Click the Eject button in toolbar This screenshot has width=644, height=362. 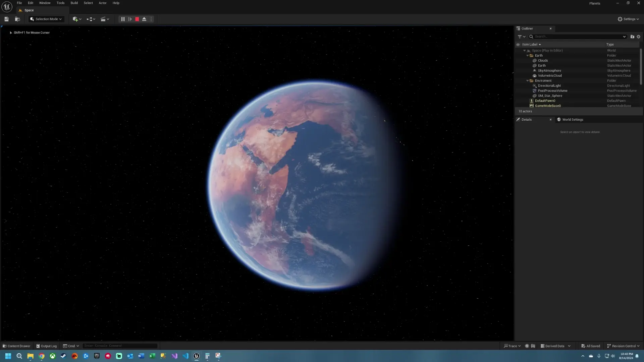coord(144,19)
